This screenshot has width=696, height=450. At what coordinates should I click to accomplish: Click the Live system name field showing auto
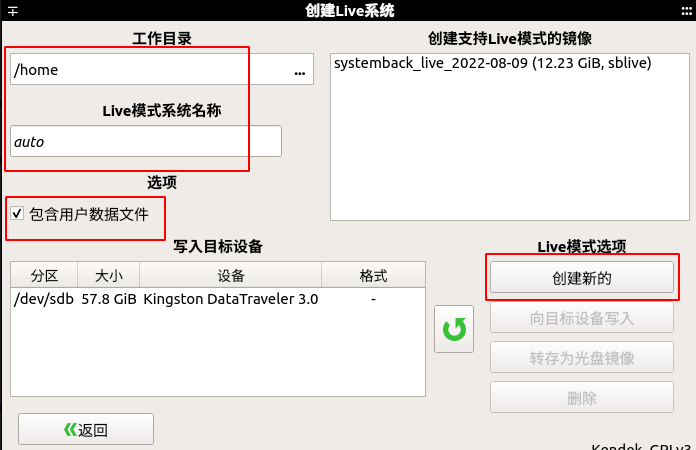[146, 141]
